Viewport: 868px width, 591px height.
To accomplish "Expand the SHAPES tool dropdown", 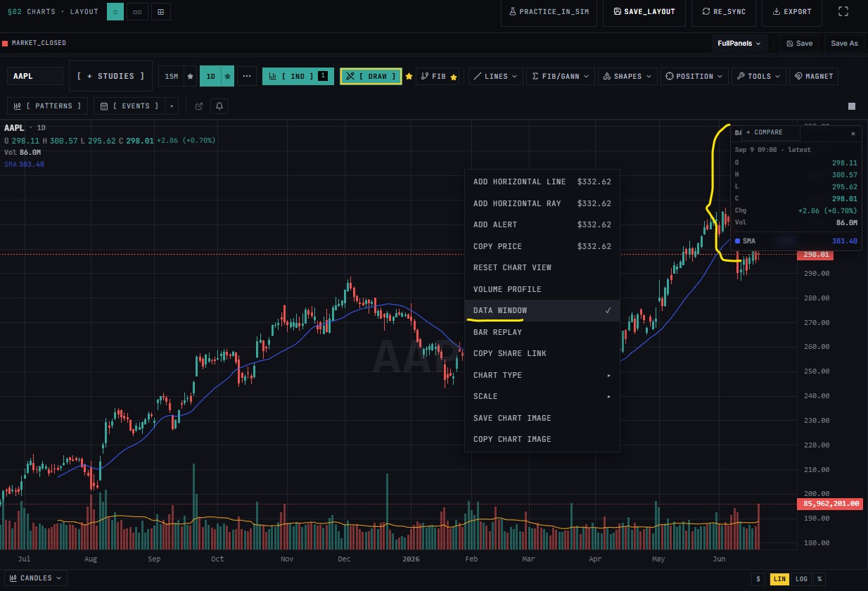I will (627, 76).
